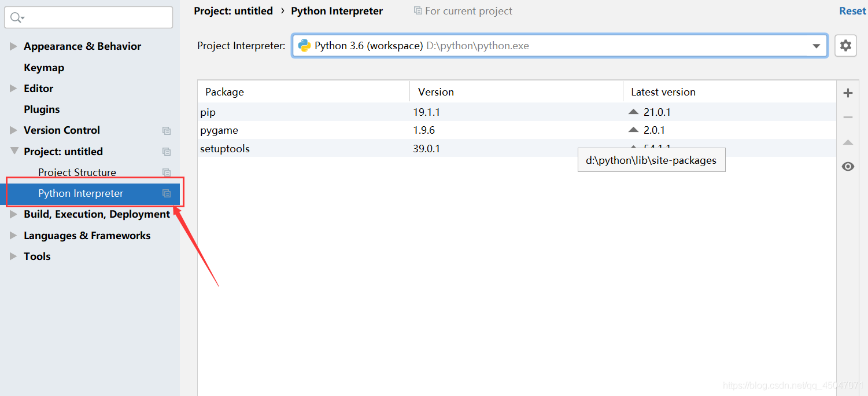This screenshot has height=396, width=868.
Task: Click the Reset link
Action: 852,10
